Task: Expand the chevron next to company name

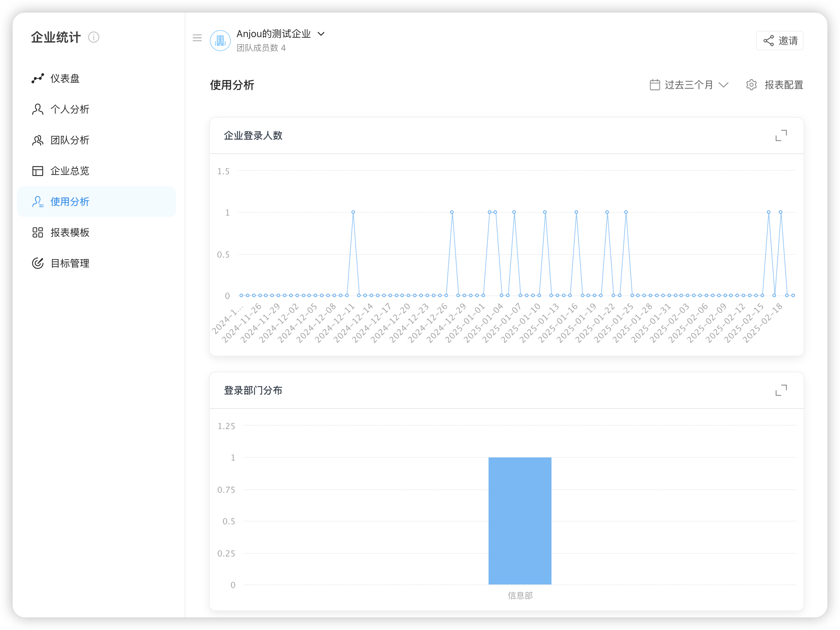Action: point(320,34)
